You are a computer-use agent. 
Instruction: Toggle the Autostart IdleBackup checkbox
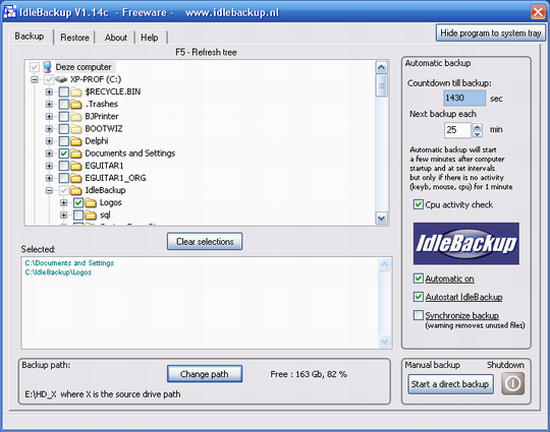[418, 297]
